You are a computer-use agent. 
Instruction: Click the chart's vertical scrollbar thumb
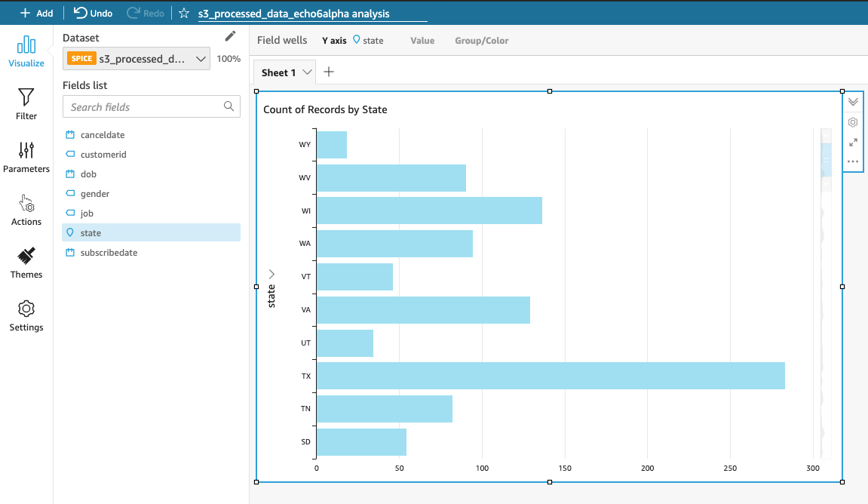tap(826, 159)
